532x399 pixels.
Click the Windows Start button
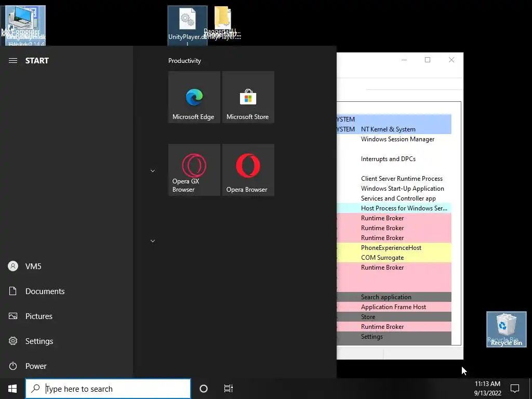coord(12,389)
